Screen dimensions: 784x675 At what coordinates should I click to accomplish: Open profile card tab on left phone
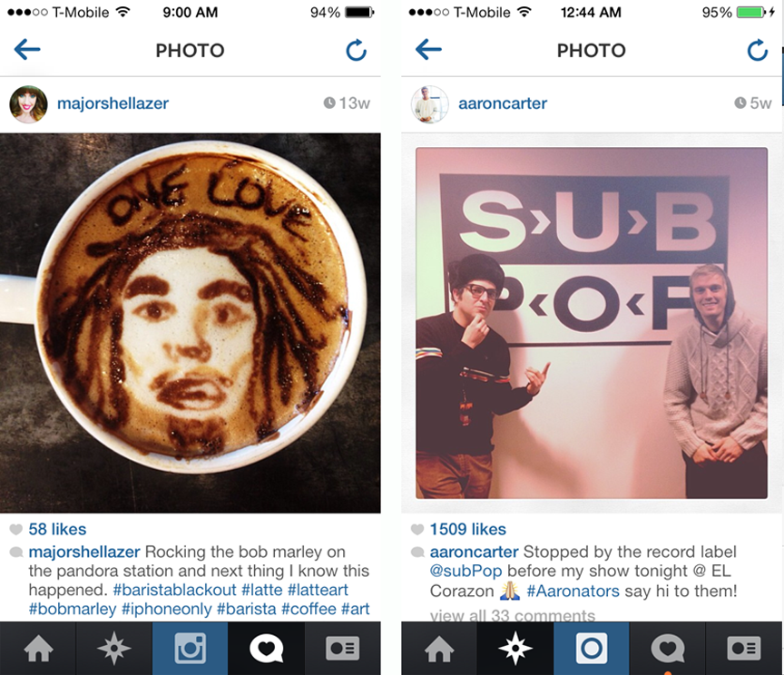(x=342, y=649)
